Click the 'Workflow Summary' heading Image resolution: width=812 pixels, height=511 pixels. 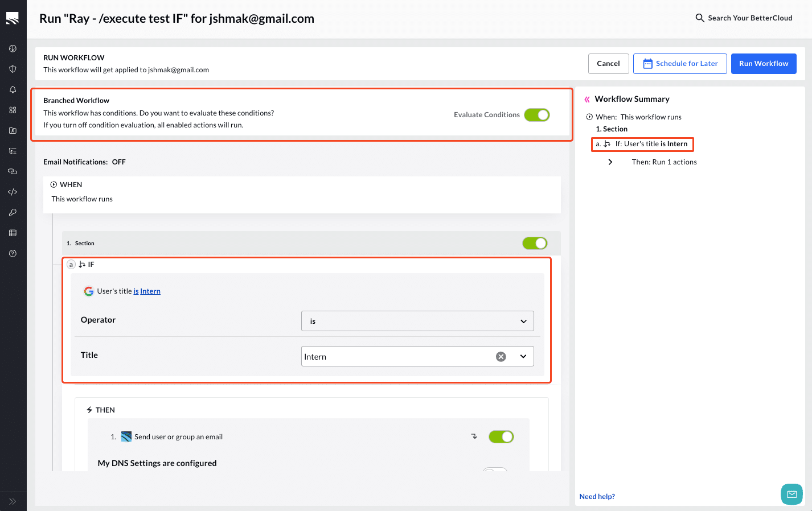pos(632,99)
